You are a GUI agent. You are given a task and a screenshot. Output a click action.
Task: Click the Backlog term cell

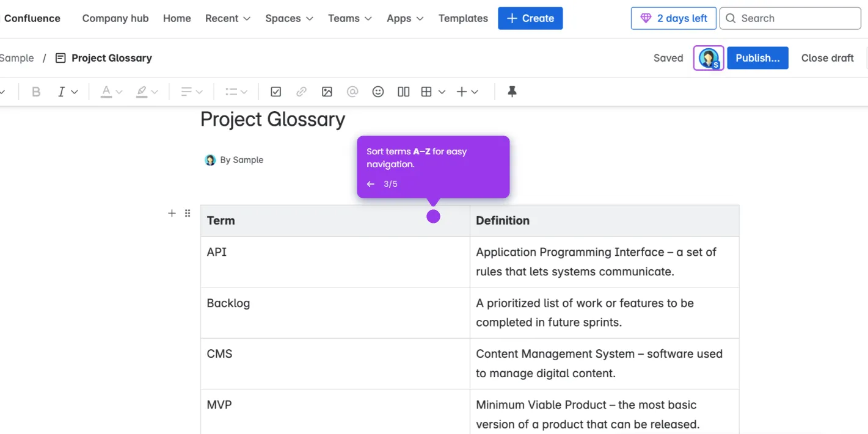[x=335, y=313]
